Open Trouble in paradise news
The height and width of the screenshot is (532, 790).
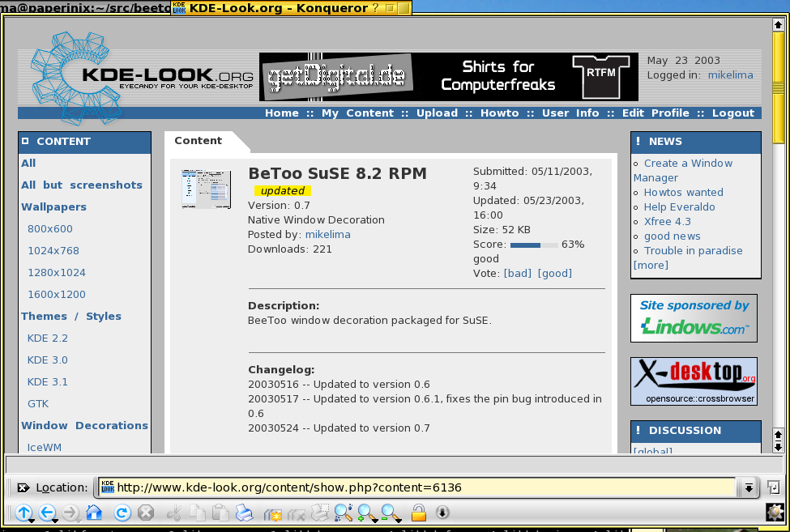click(693, 251)
